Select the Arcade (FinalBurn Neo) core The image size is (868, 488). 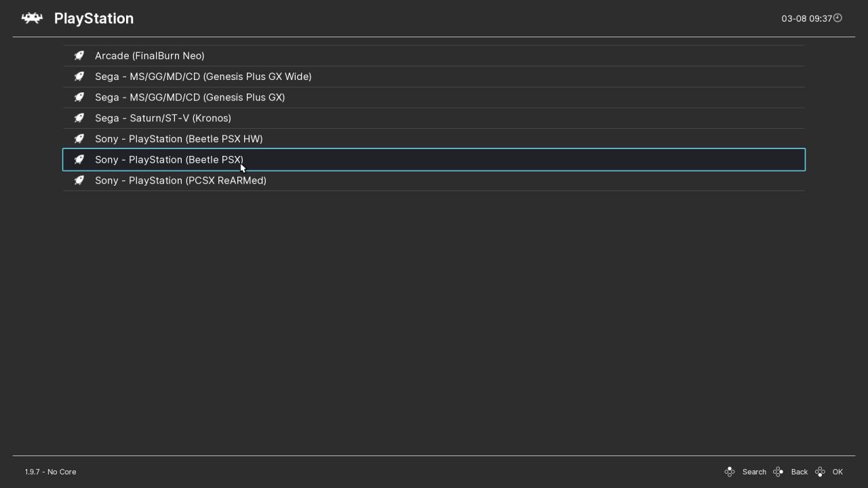434,56
